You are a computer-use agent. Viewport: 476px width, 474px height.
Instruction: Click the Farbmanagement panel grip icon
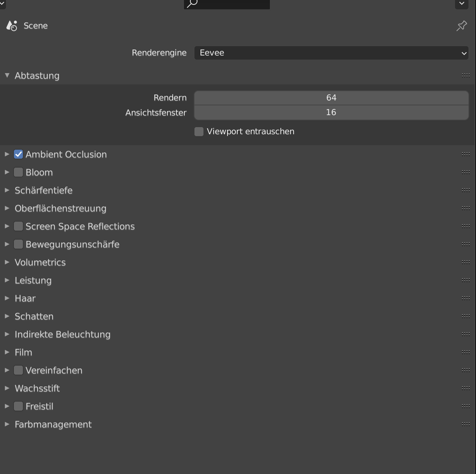pos(465,424)
